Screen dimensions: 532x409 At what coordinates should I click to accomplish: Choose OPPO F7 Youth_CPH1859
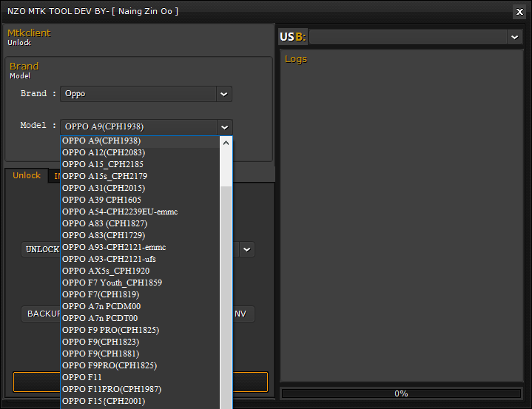112,283
